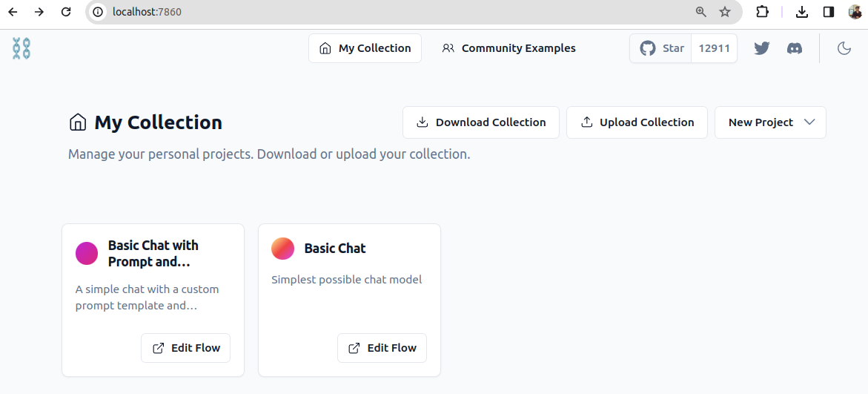Click the GitHub Star button
The image size is (868, 394).
click(661, 48)
